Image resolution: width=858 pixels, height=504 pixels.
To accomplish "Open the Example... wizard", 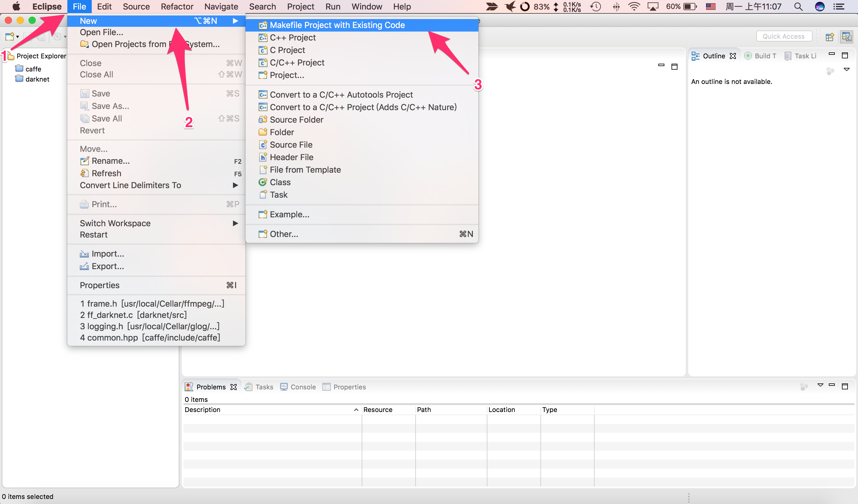I will point(362,214).
